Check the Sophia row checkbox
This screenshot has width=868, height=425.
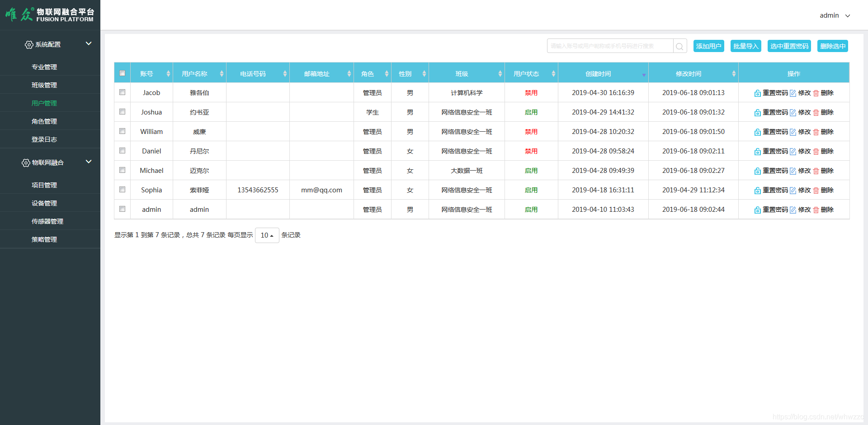click(x=122, y=190)
